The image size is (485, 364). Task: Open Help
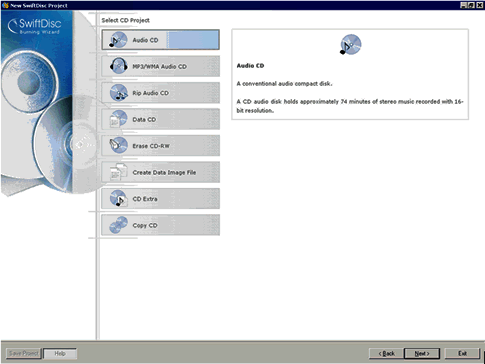[x=60, y=353]
